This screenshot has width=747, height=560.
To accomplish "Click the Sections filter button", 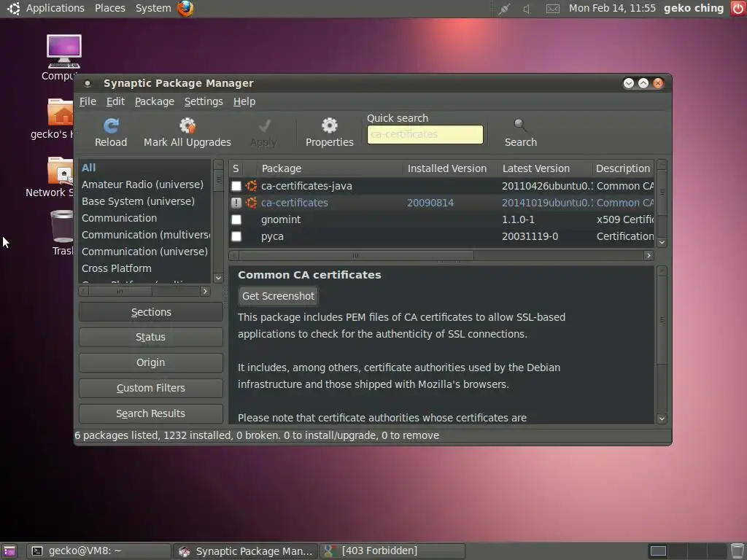I will 150,312.
